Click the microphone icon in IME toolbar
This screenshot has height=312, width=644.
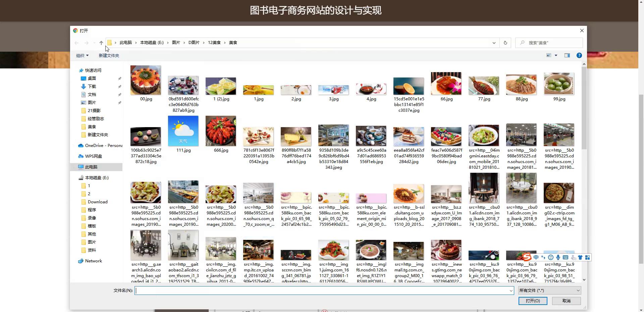[x=558, y=257]
